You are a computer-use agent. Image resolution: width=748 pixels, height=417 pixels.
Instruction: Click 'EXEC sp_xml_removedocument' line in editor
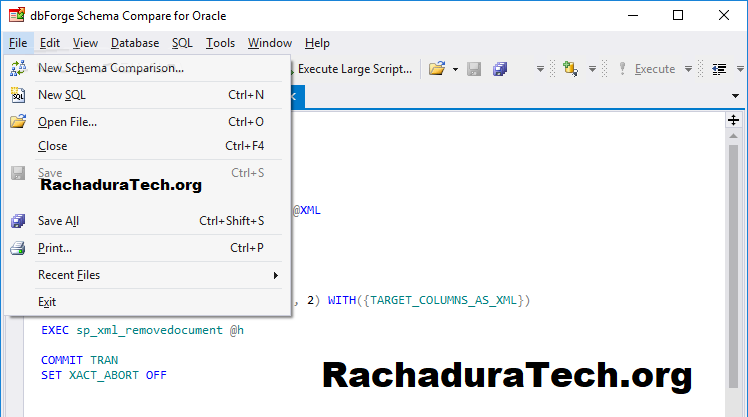pyautogui.click(x=142, y=330)
